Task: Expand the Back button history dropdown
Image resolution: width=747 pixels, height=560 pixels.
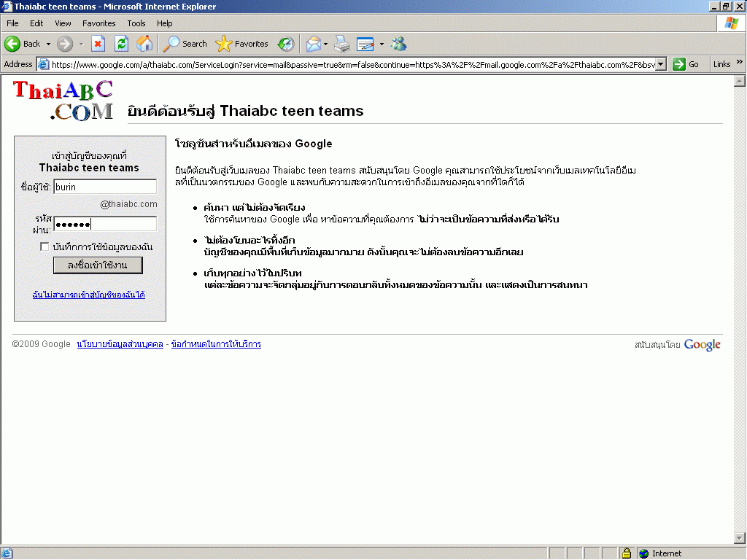Action: (48, 44)
